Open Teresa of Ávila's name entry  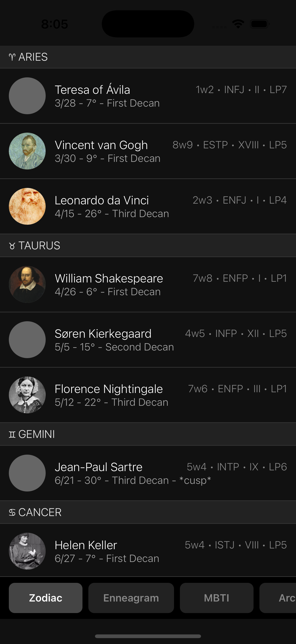point(92,90)
